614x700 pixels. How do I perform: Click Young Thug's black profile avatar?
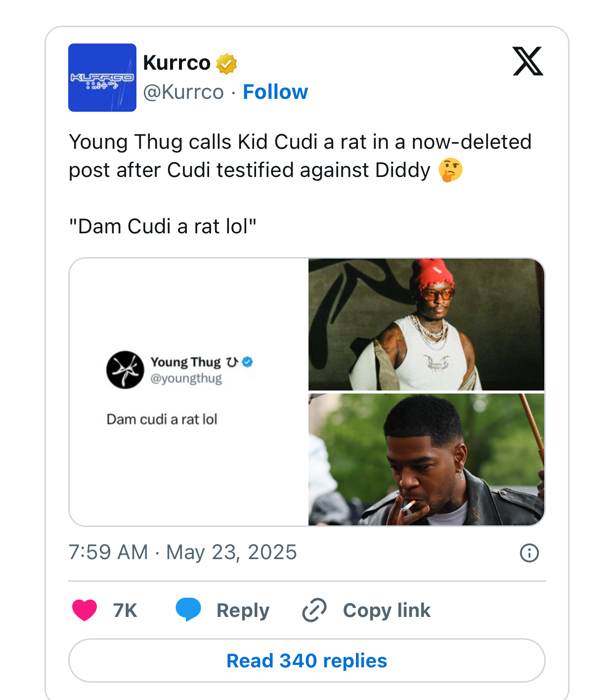[125, 370]
